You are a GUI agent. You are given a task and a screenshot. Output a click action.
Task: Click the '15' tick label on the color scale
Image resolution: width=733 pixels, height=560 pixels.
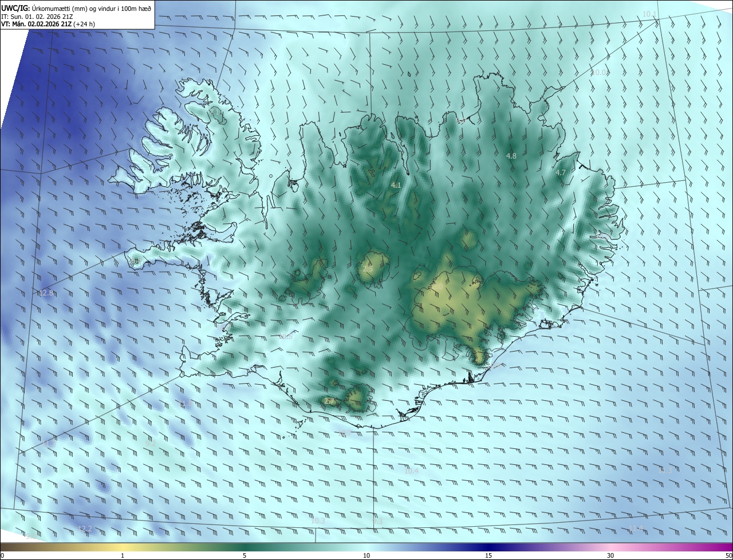coord(488,555)
